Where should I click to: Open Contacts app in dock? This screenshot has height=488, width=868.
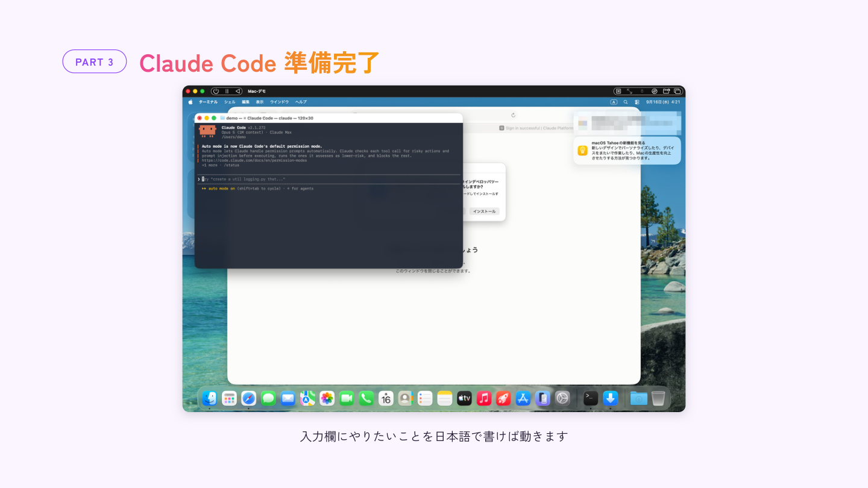point(406,398)
